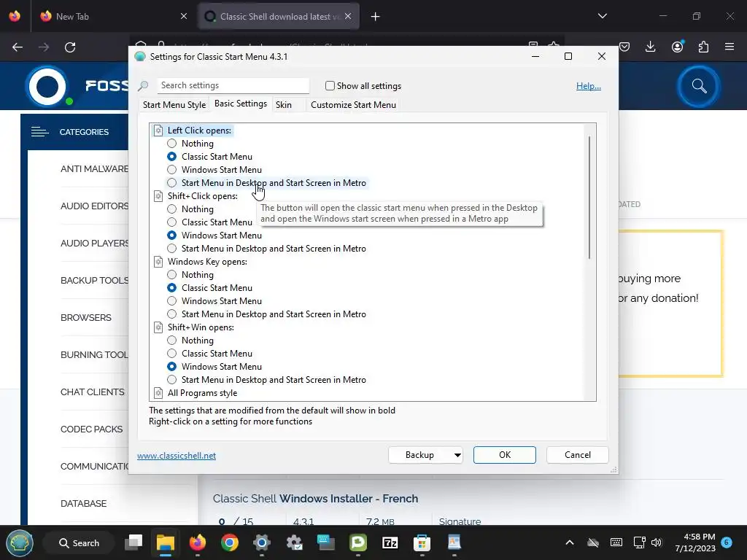Click into the Search settings field
Image resolution: width=747 pixels, height=560 pixels.
(233, 85)
